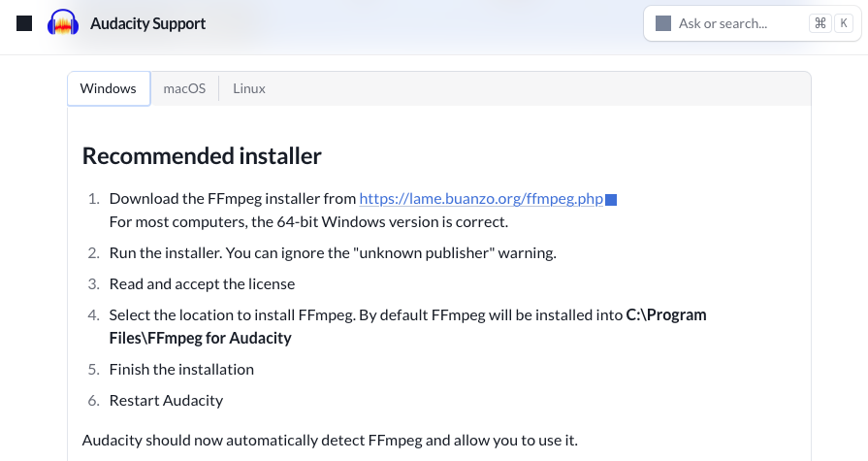The width and height of the screenshot is (868, 461).
Task: Click the 64-bit Windows version sentence
Action: pyautogui.click(x=308, y=221)
